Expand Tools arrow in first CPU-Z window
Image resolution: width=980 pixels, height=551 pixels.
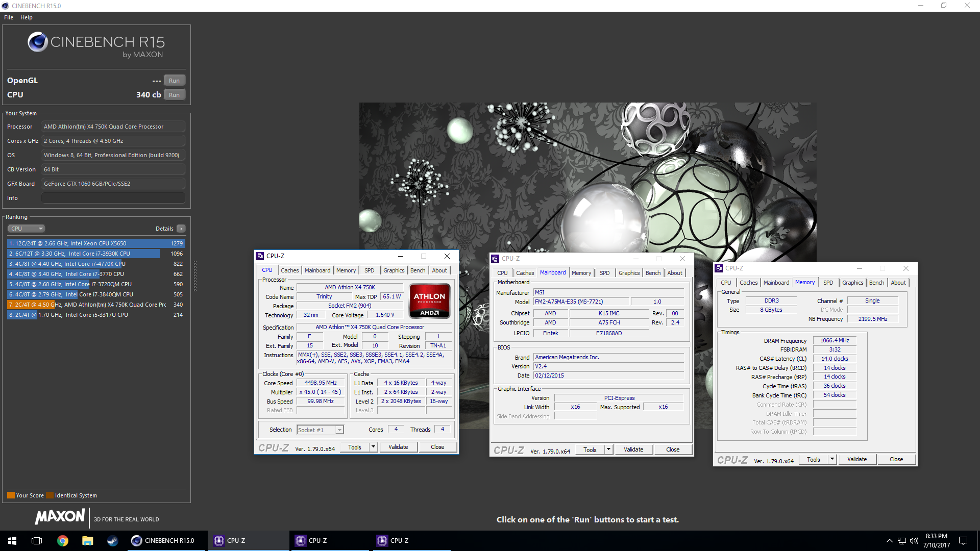[373, 447]
